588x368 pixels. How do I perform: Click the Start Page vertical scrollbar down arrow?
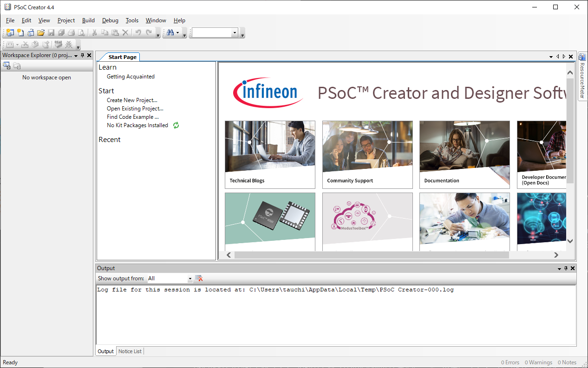(x=570, y=241)
